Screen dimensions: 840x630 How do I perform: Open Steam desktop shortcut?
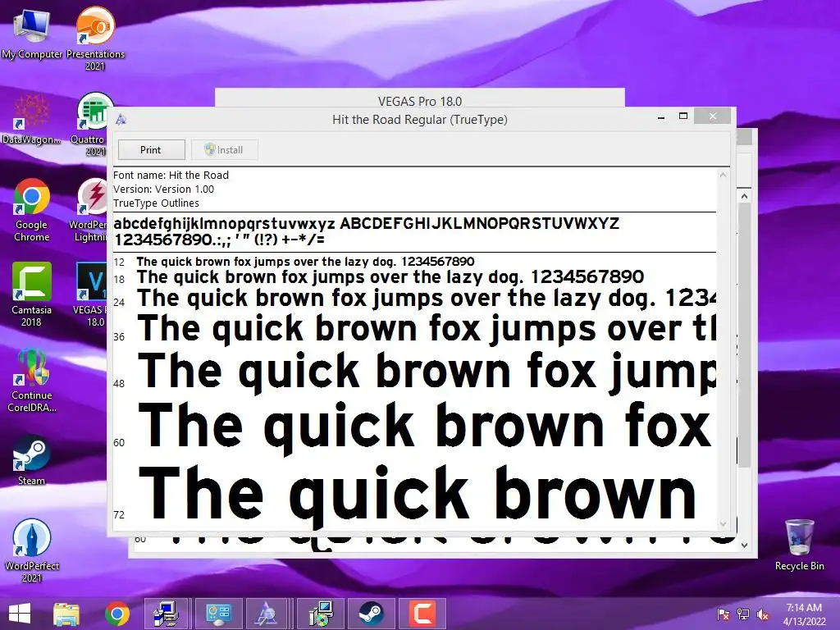coord(32,460)
